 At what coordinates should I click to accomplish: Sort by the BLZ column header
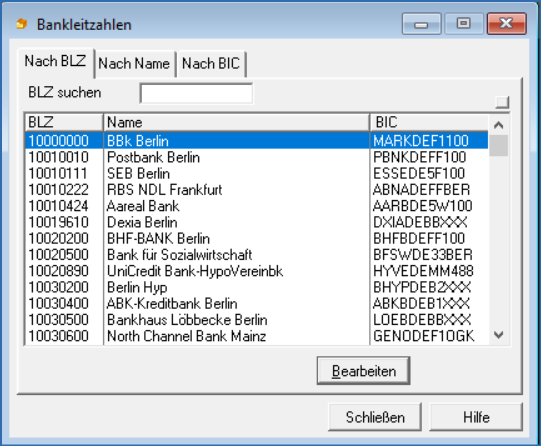pyautogui.click(x=64, y=122)
